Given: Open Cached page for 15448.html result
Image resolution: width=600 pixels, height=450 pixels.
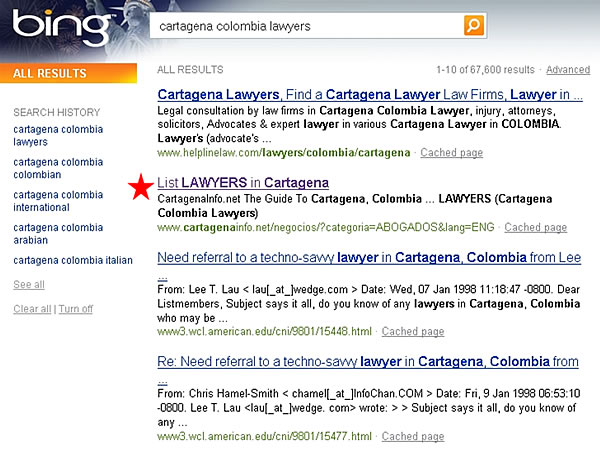Looking at the screenshot, I should click(x=413, y=331).
